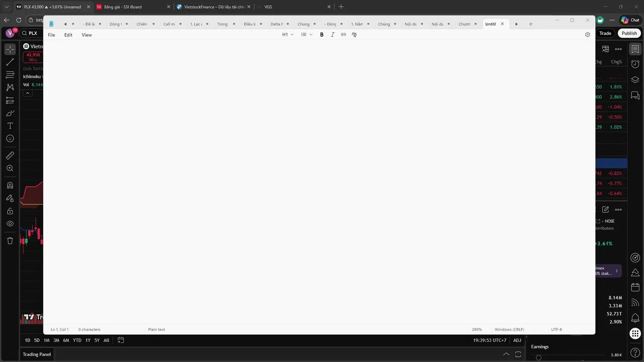Switch to the 'Call m' Notepad tab

tap(172, 24)
